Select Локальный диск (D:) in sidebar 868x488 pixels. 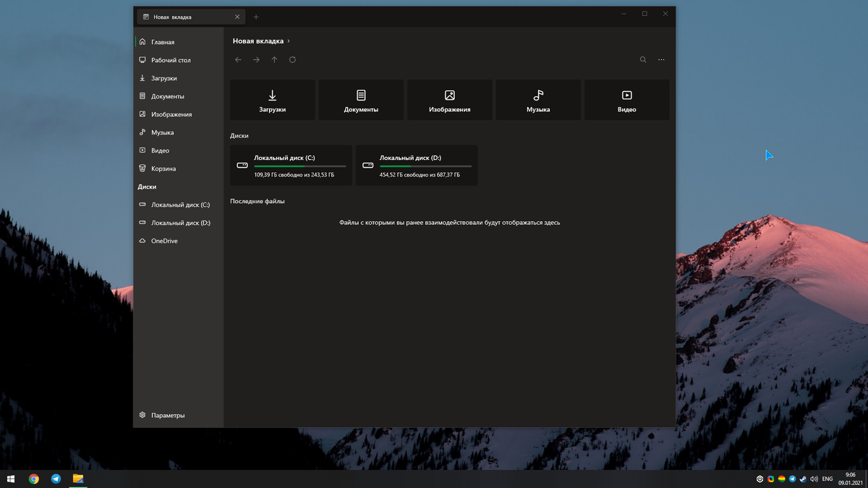[x=179, y=223]
